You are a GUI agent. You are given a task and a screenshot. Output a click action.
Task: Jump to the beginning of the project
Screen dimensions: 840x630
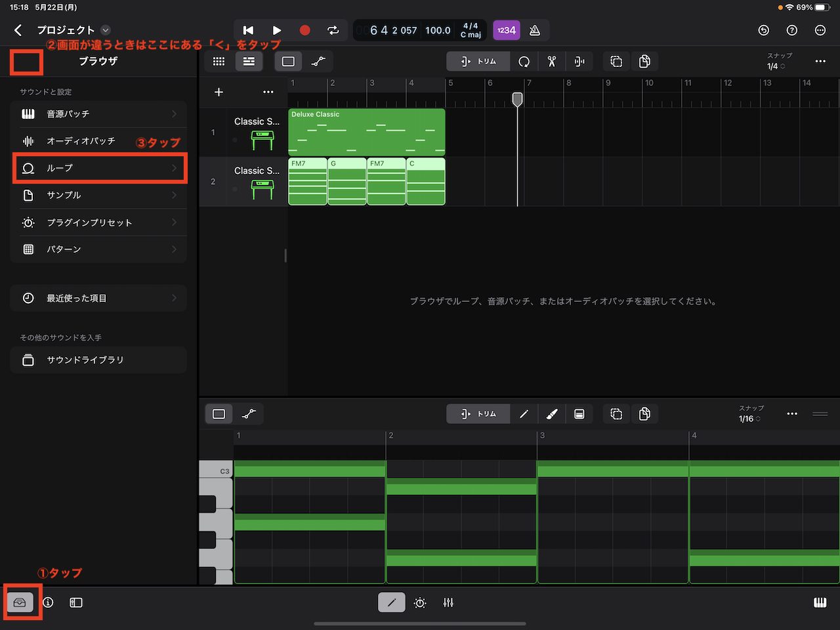click(x=248, y=30)
